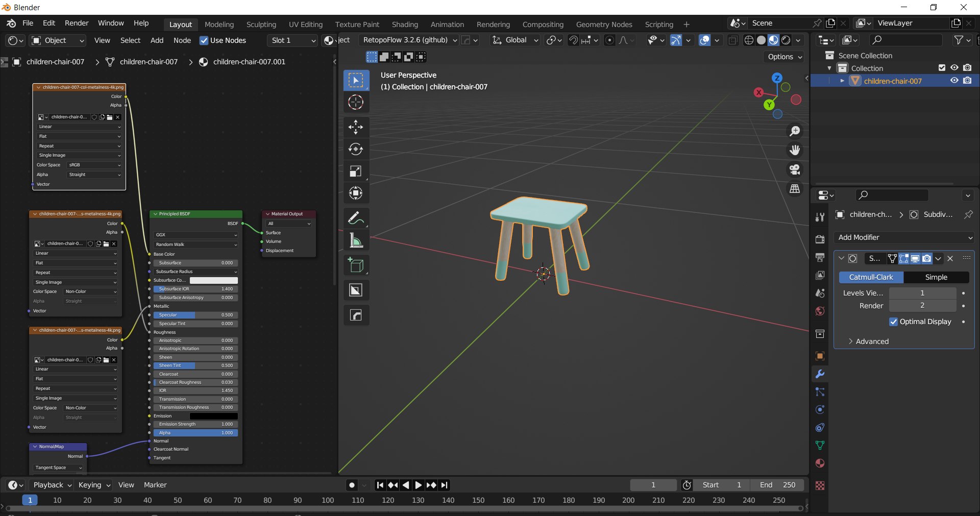Activate the Scale tool
Image resolution: width=980 pixels, height=516 pixels.
click(356, 171)
